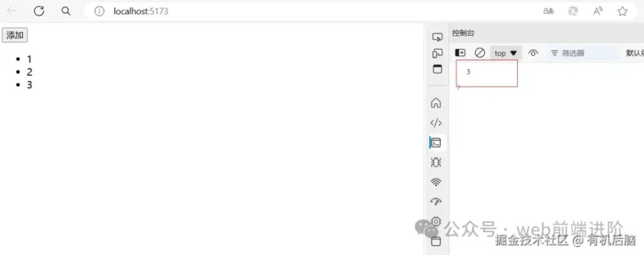This screenshot has width=644, height=255.
Task: Toggle the console sidebar panel
Action: point(460,53)
